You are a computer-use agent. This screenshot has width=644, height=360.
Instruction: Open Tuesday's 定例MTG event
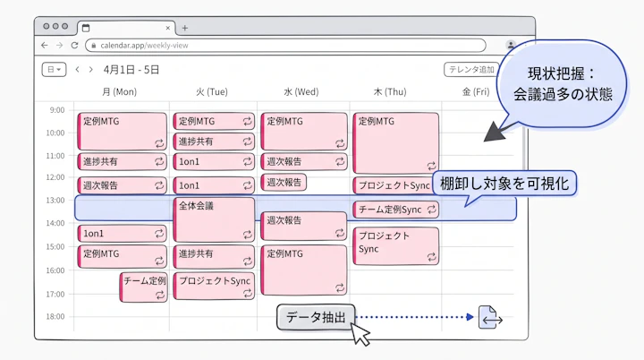click(x=214, y=122)
